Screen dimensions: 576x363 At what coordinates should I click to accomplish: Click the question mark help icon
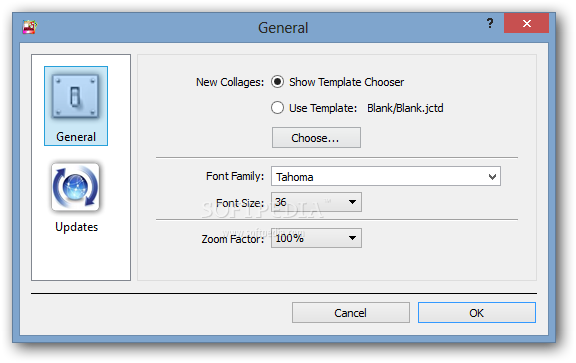point(490,24)
